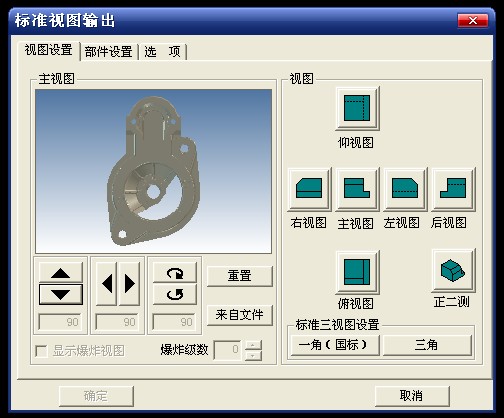Close the 标准视图输出 dialog
504x418 pixels.
(473, 21)
